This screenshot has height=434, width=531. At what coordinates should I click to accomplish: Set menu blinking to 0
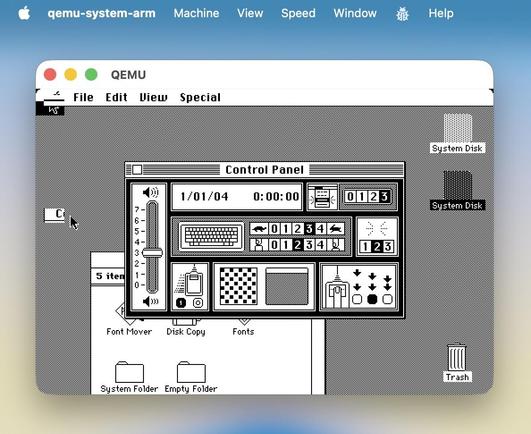351,197
